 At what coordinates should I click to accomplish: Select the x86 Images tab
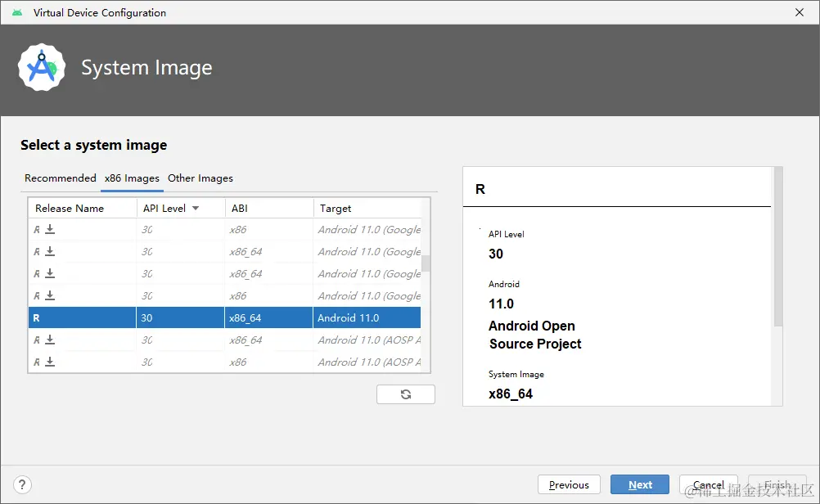[x=132, y=178]
